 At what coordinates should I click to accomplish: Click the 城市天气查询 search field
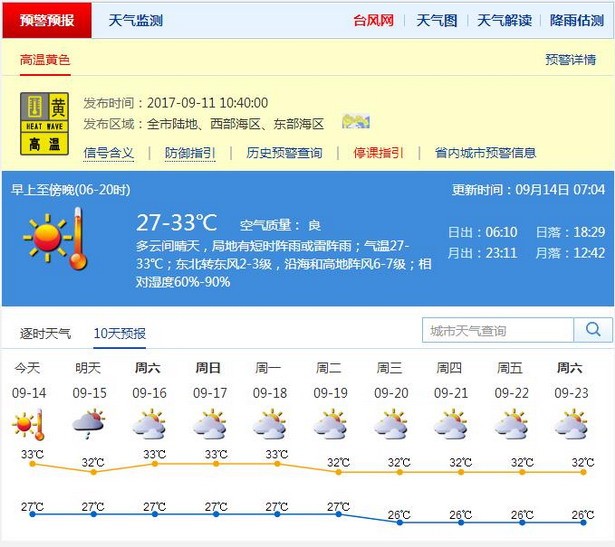498,330
